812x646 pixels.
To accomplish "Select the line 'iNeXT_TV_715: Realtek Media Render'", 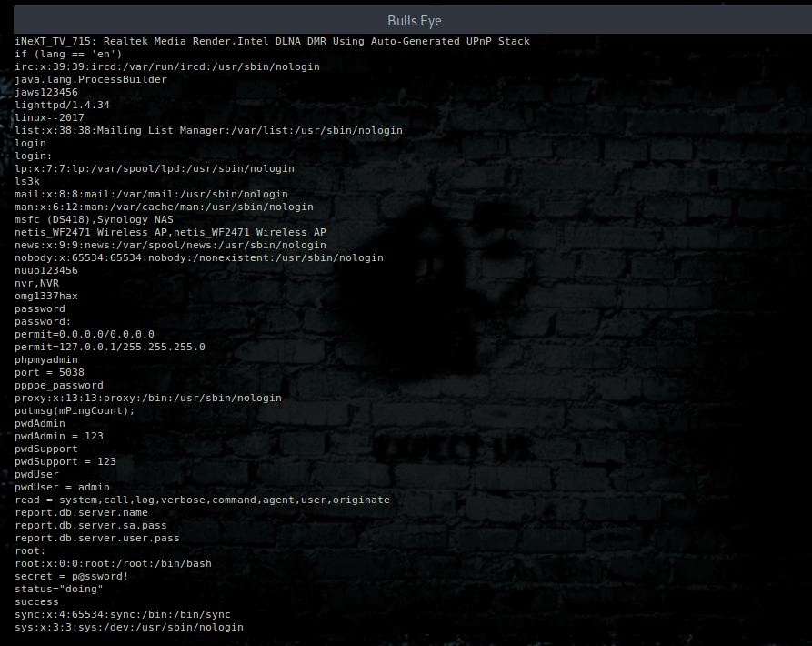I will pos(272,42).
